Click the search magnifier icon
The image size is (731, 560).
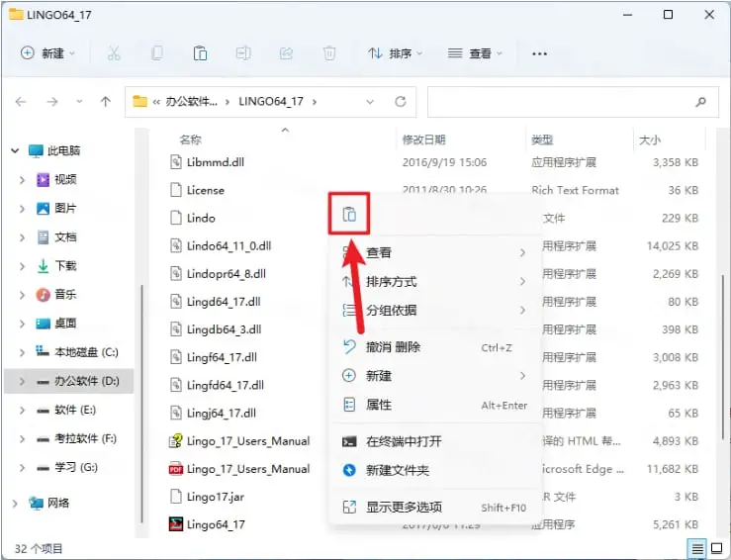click(x=700, y=102)
